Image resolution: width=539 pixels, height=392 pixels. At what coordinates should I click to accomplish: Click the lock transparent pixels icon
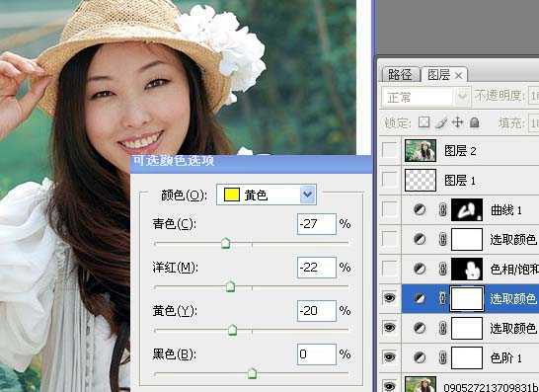pyautogui.click(x=423, y=122)
